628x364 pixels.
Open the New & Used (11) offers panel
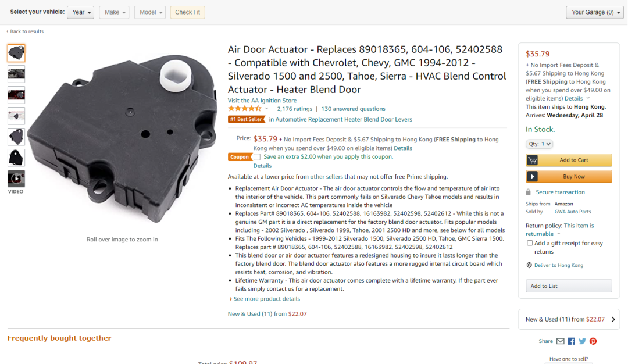(569, 319)
